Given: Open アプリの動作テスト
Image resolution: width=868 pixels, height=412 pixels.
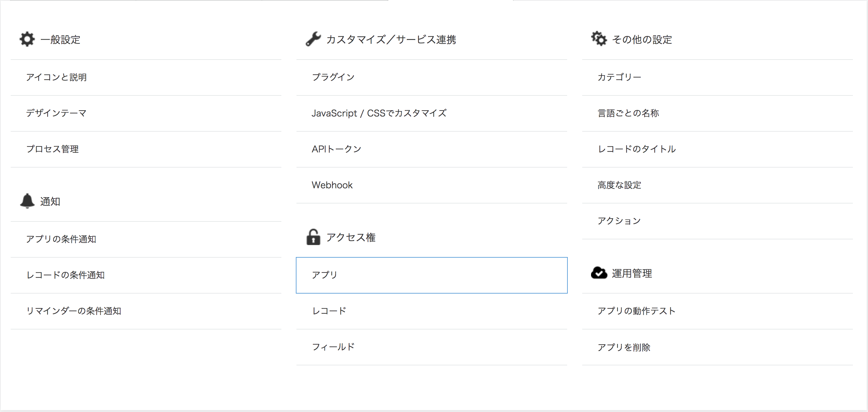Looking at the screenshot, I should click(717, 311).
